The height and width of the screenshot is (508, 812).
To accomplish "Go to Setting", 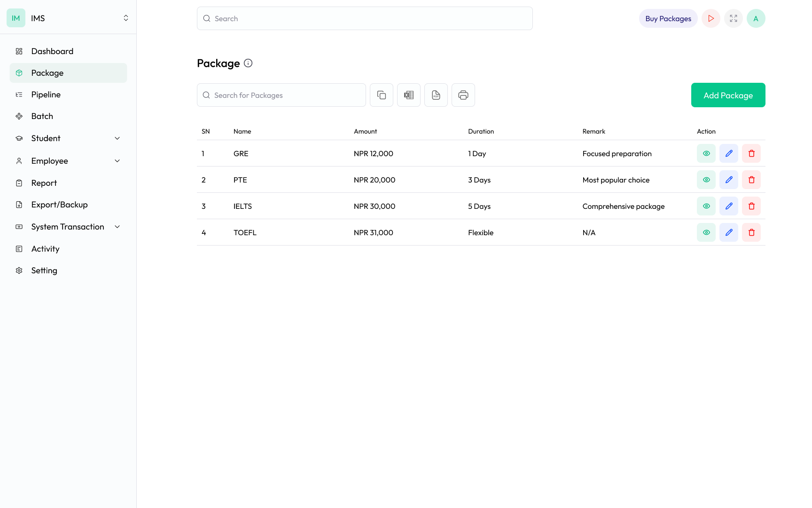I will (68, 270).
